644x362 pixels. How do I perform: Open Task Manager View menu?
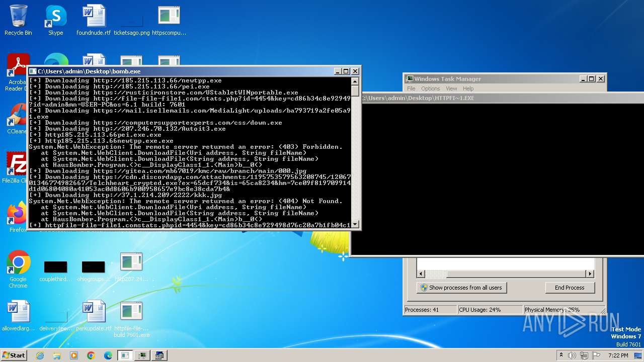click(451, 88)
